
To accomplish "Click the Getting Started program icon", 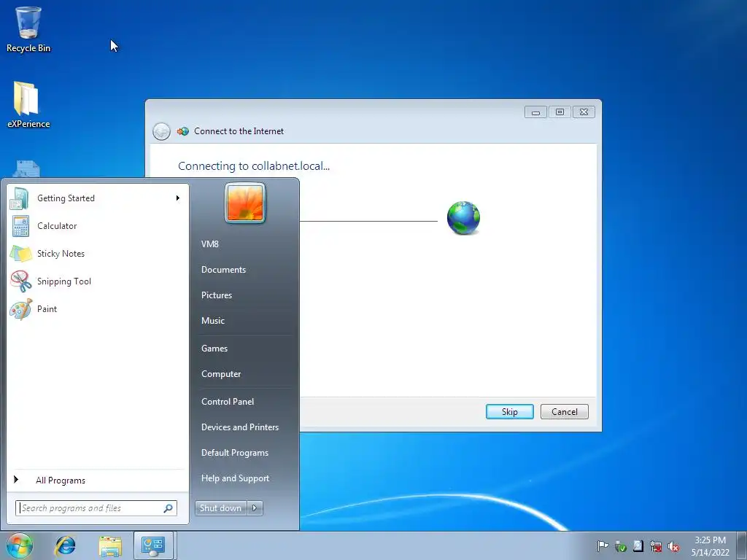I will [x=20, y=198].
